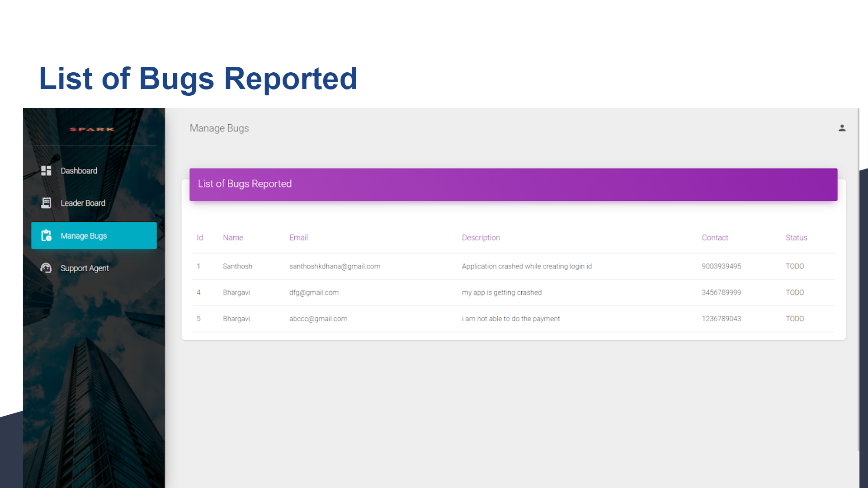
Task: Click the Id column header
Action: click(x=200, y=238)
